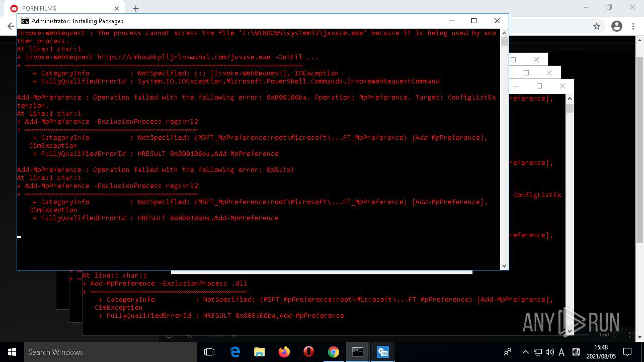This screenshot has height=362, width=644.
Task: Maximize the middle stacked background console
Action: [x=526, y=73]
